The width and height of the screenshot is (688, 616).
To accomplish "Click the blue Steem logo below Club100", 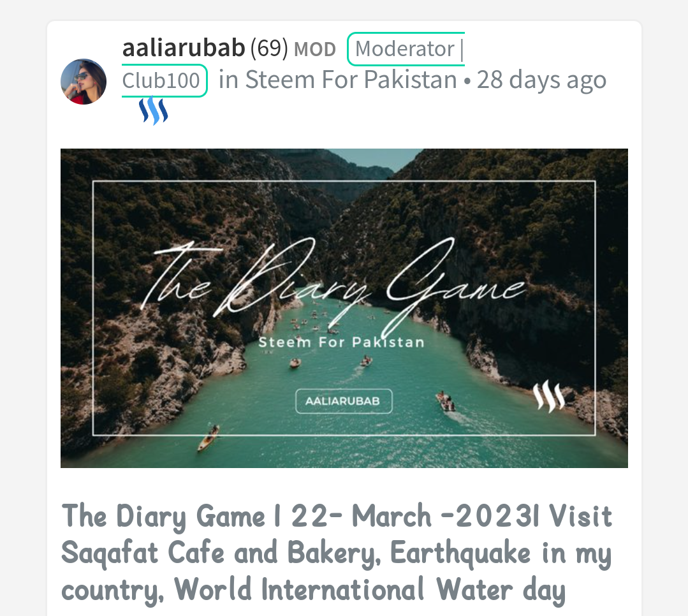I will [x=154, y=110].
